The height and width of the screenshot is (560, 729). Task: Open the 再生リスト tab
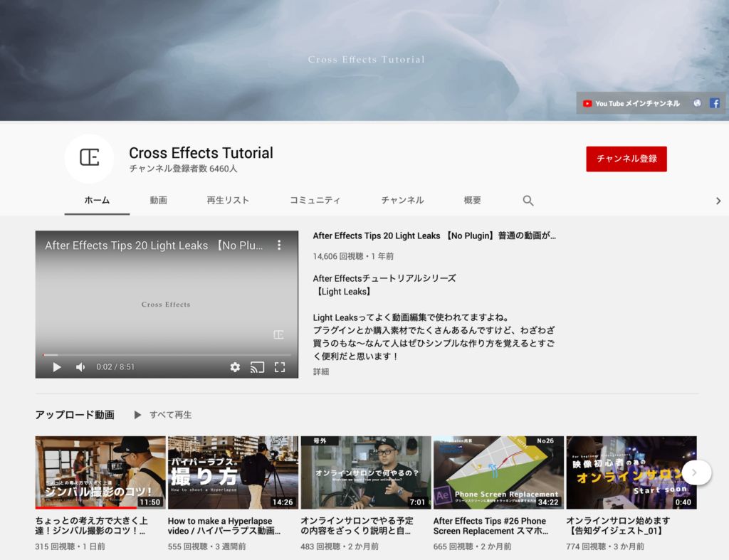point(228,200)
